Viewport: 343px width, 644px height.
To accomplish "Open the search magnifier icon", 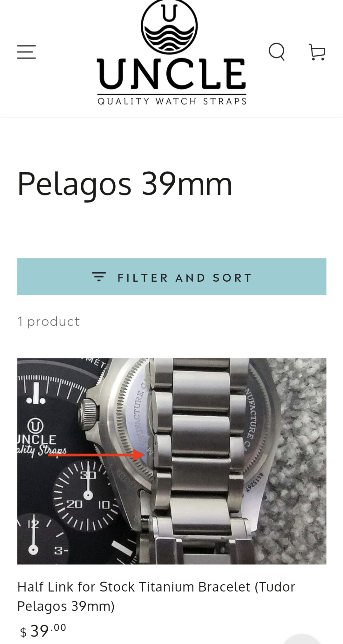I will coord(277,52).
